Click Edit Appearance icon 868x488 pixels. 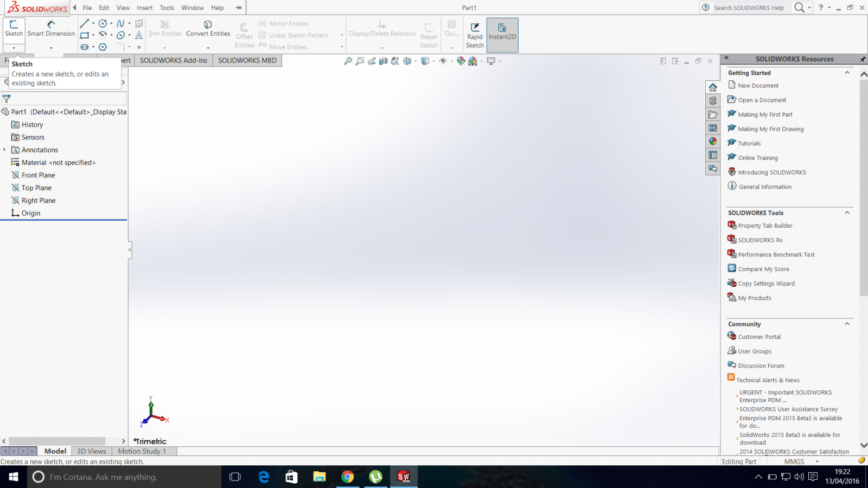(x=461, y=61)
